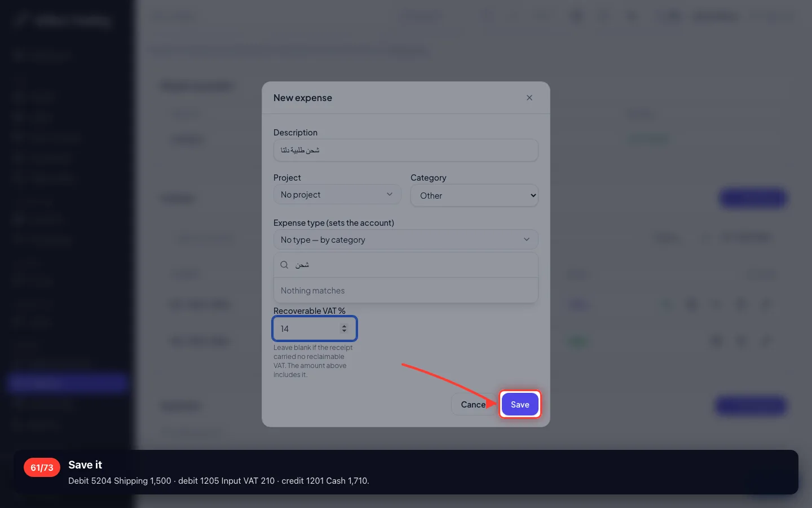
Task: Click the "New expense" dialog title
Action: coord(303,98)
